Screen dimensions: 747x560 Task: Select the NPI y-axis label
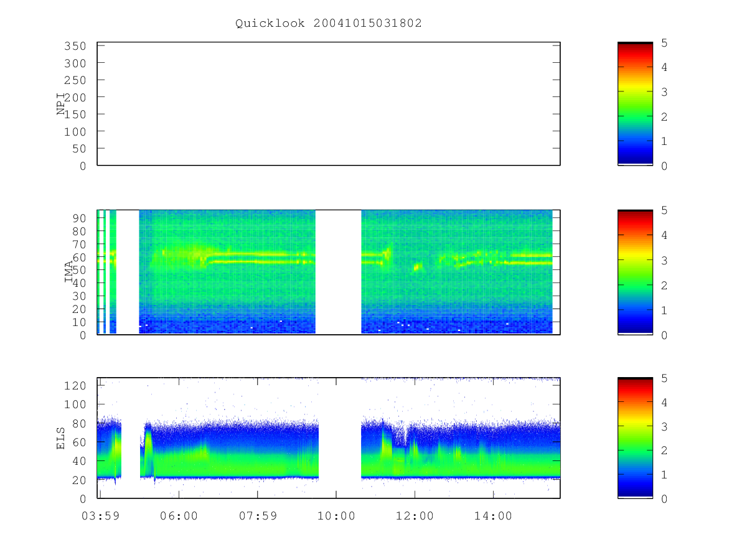pos(62,104)
